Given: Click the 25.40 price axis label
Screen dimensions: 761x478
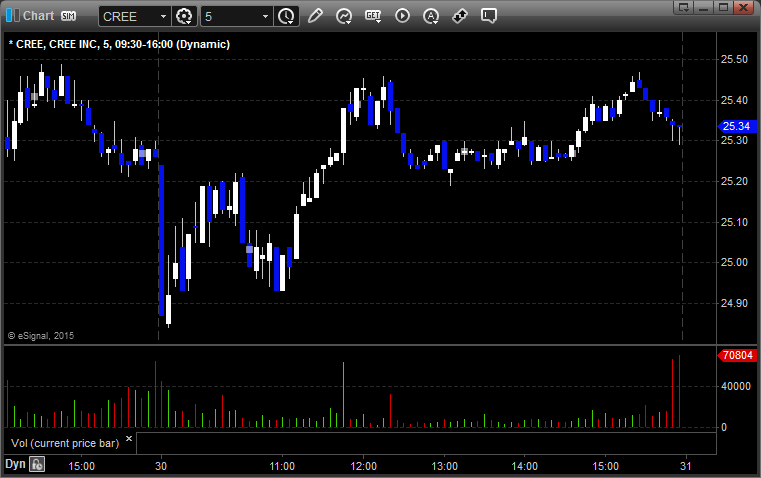Looking at the screenshot, I should tap(734, 100).
